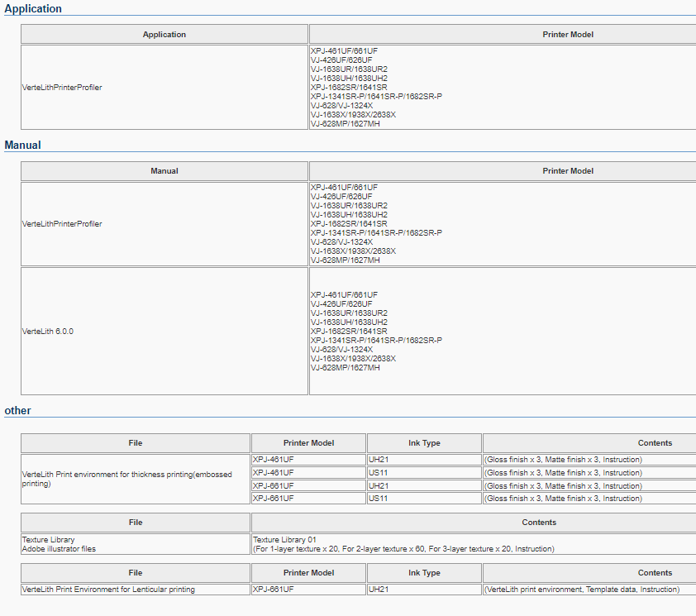The width and height of the screenshot is (696, 616).
Task: Click XPJ-1341SR-P/1641SR-P/1682SR-P in VerteLith 6.0.0 row
Action: coord(376,341)
